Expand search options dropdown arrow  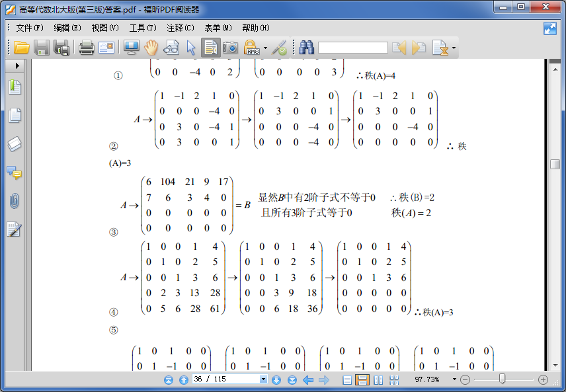click(454, 48)
